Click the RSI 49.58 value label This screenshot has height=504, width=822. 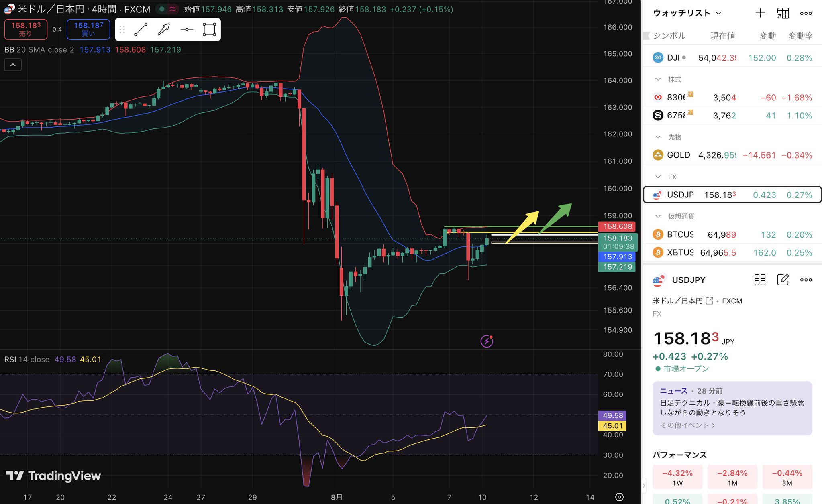[x=612, y=416]
